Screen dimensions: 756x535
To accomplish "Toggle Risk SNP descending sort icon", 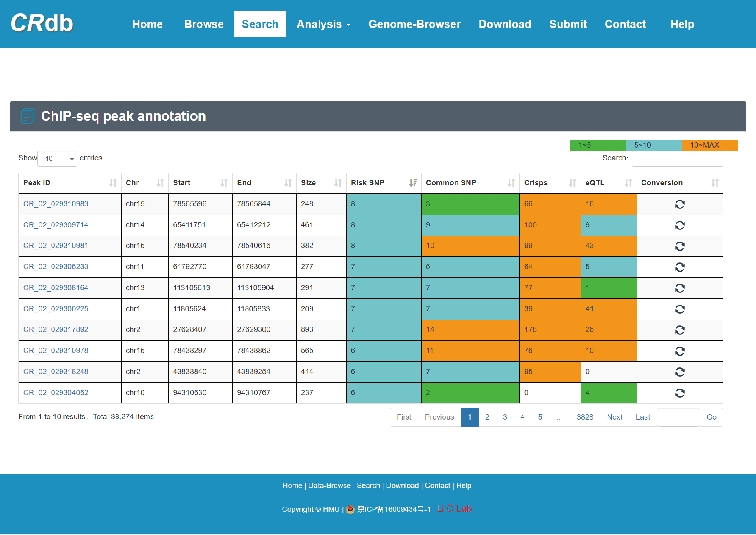I will coord(413,183).
